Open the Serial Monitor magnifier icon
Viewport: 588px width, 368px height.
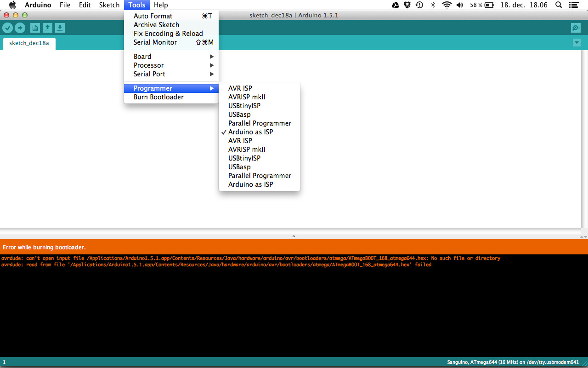[x=576, y=28]
